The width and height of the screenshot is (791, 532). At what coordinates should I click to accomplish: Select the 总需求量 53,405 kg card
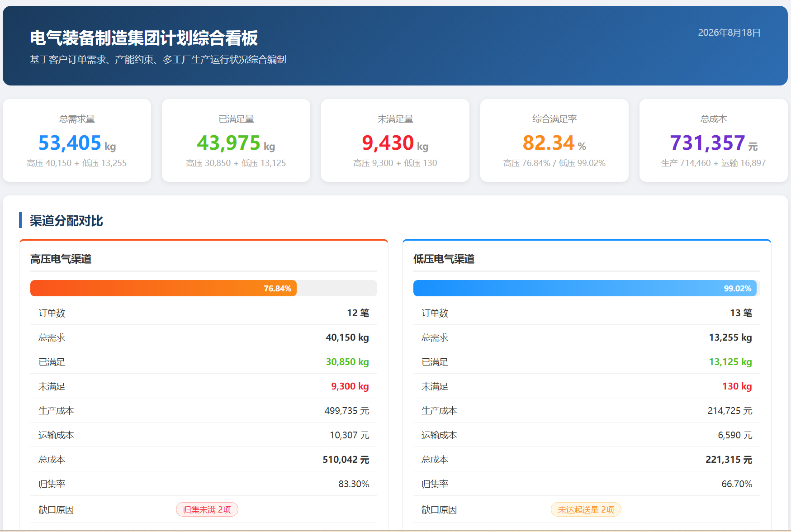pyautogui.click(x=77, y=140)
